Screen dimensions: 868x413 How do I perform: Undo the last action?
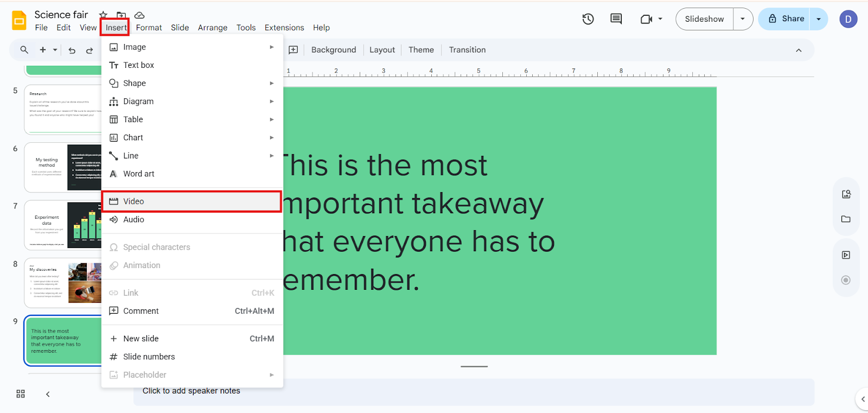click(72, 50)
